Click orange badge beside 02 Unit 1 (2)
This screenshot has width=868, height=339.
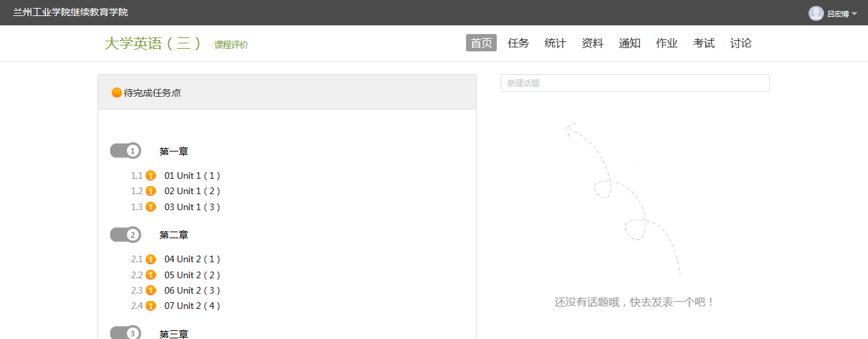pyautogui.click(x=151, y=192)
